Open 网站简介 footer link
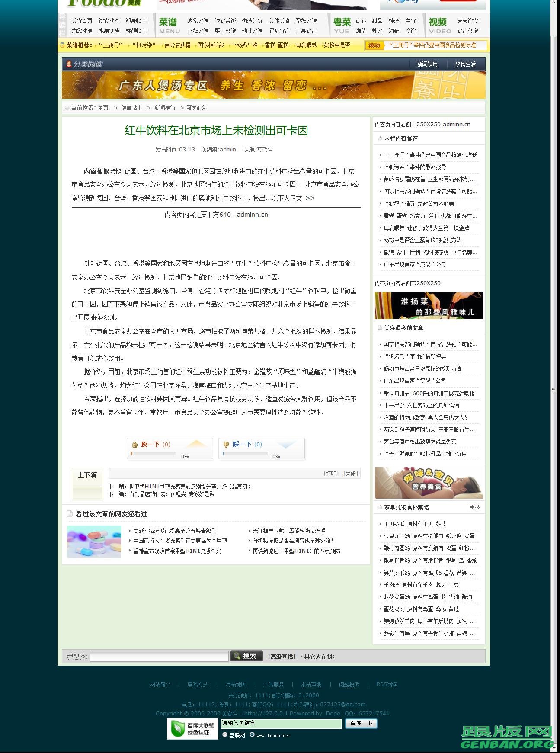 160,684
